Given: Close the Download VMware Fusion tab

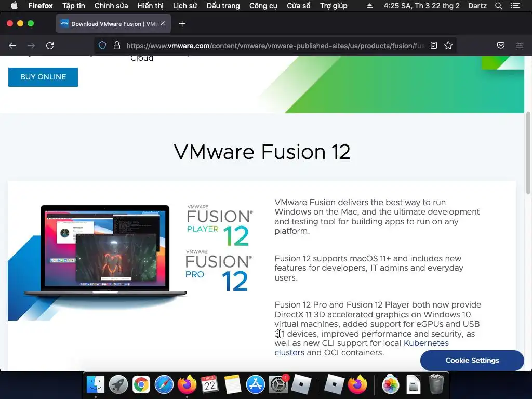Looking at the screenshot, I should [163, 23].
